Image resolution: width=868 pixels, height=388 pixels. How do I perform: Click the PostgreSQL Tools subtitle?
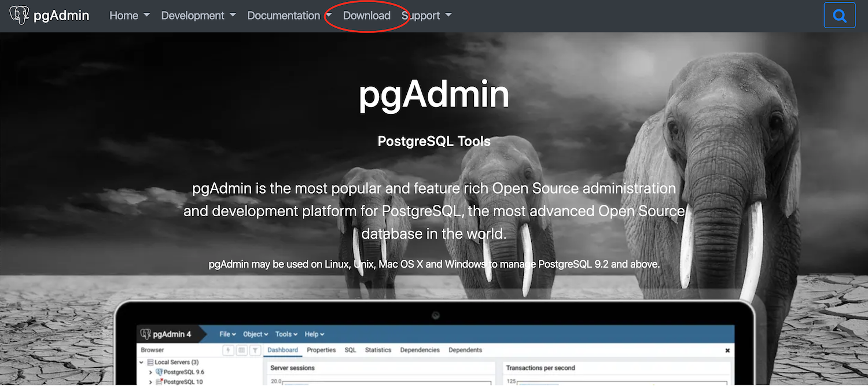[434, 142]
